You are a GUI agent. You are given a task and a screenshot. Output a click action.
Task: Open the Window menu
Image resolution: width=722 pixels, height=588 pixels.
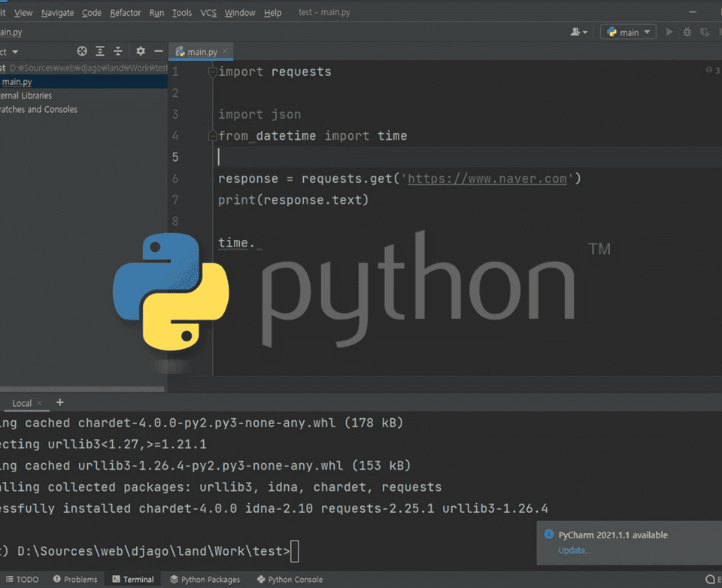coord(240,13)
